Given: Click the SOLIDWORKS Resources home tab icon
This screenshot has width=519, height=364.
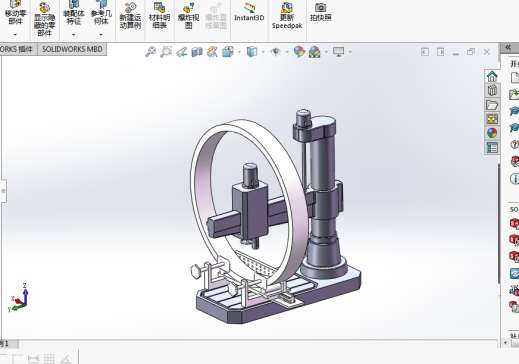Looking at the screenshot, I should pos(492,77).
